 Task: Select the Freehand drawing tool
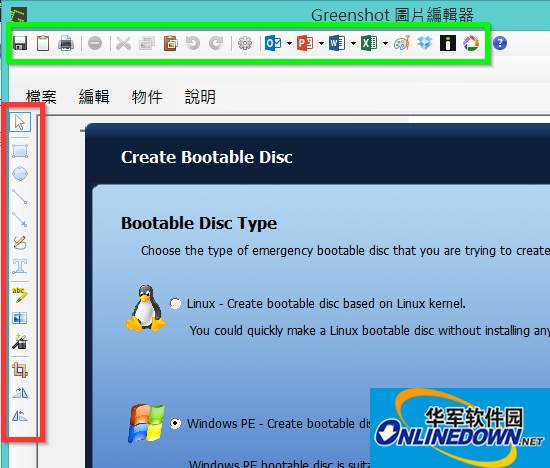[20, 243]
